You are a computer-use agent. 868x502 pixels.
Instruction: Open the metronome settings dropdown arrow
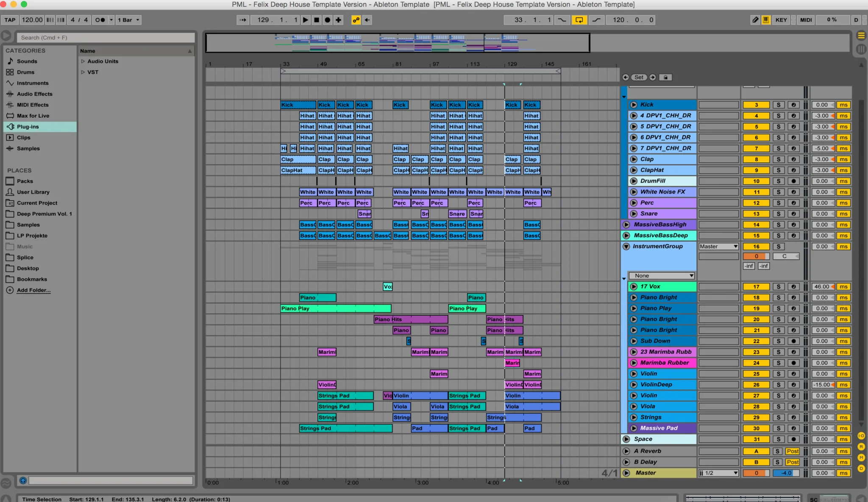pos(111,20)
